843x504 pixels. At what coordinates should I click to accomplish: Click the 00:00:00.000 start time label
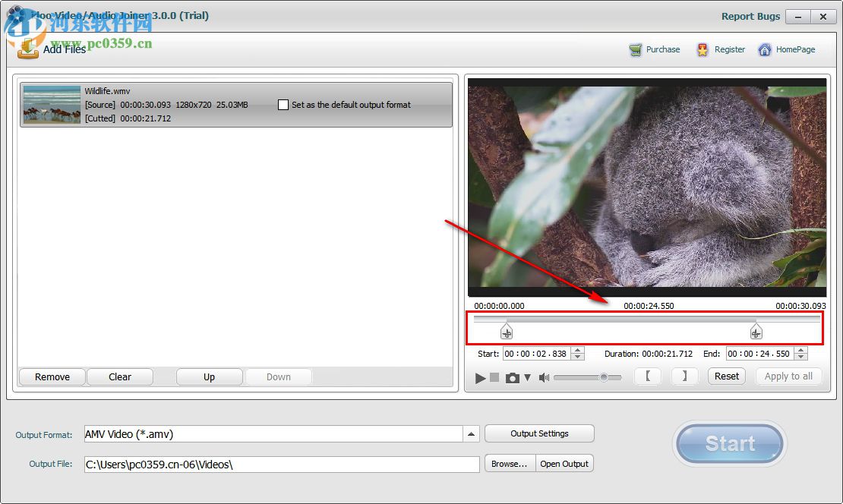(499, 306)
